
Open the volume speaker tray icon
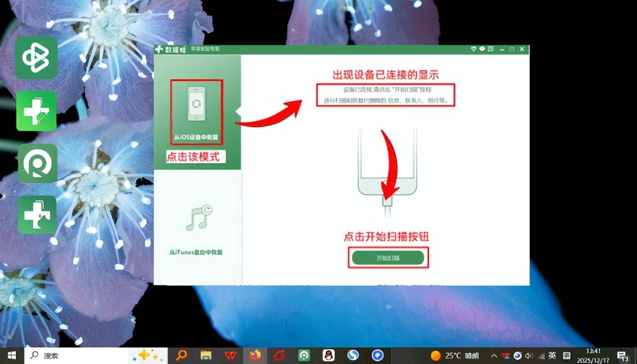(x=529, y=355)
